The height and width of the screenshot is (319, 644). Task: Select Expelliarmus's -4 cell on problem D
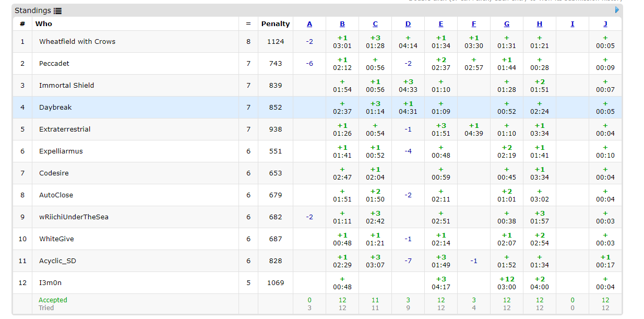tap(408, 151)
